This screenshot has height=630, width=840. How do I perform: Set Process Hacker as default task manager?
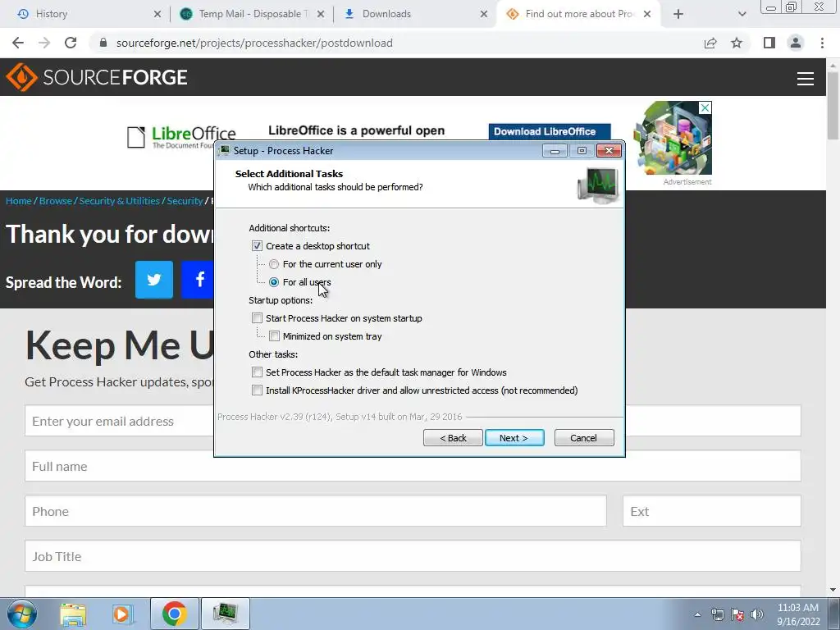click(257, 372)
